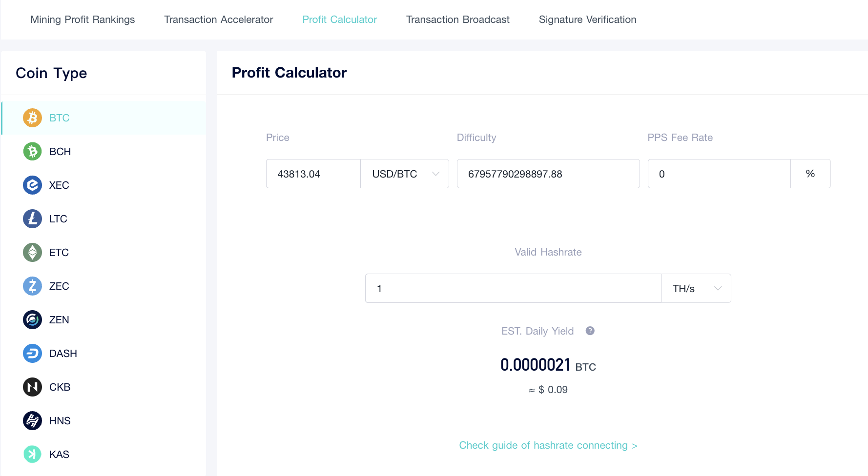Switch to the Transaction Accelerator tab
Screen dimensions: 868x476
pyautogui.click(x=219, y=20)
